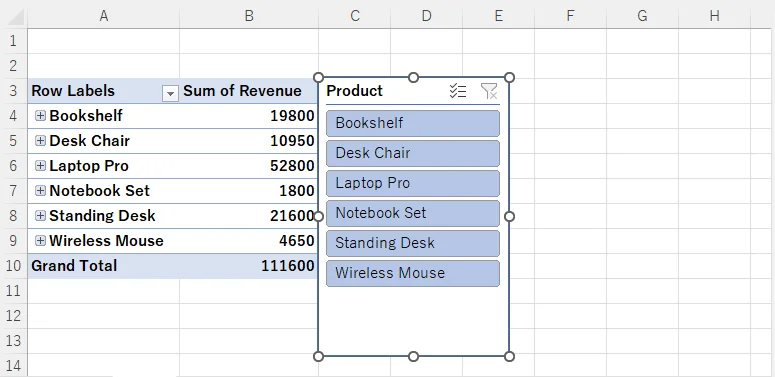Image resolution: width=775 pixels, height=377 pixels.
Task: Select the grand total value 111600
Action: 249,266
